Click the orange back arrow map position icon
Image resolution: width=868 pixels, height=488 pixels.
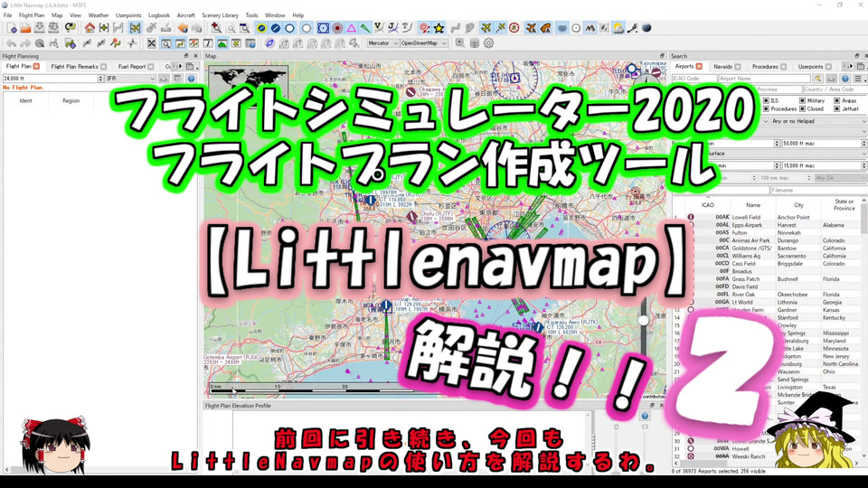183,28
